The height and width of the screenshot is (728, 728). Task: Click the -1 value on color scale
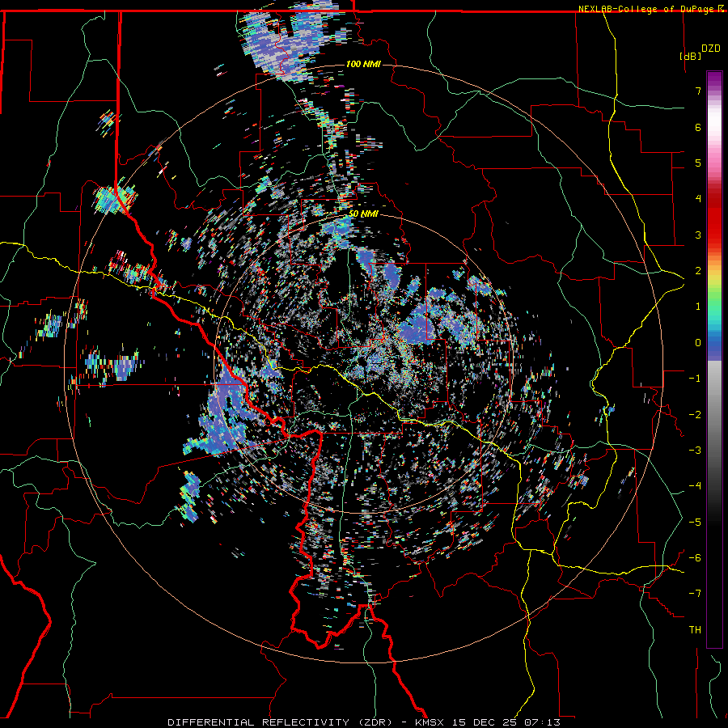(x=695, y=379)
